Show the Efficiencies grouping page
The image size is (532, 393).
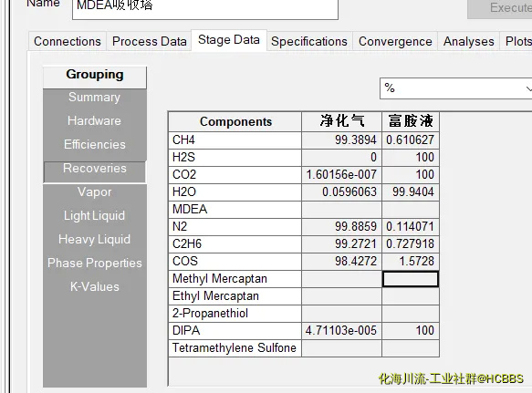pyautogui.click(x=95, y=144)
